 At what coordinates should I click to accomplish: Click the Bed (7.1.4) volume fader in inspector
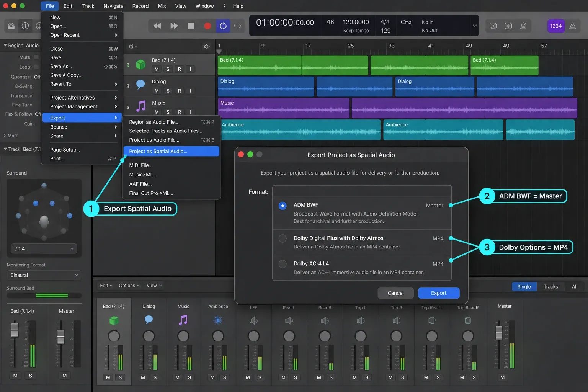[15, 330]
